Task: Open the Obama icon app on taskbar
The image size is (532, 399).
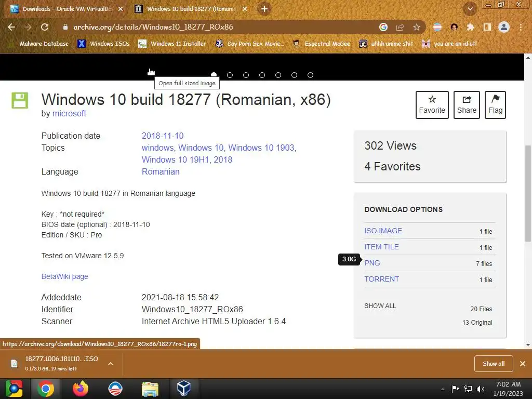Action: 115,389
